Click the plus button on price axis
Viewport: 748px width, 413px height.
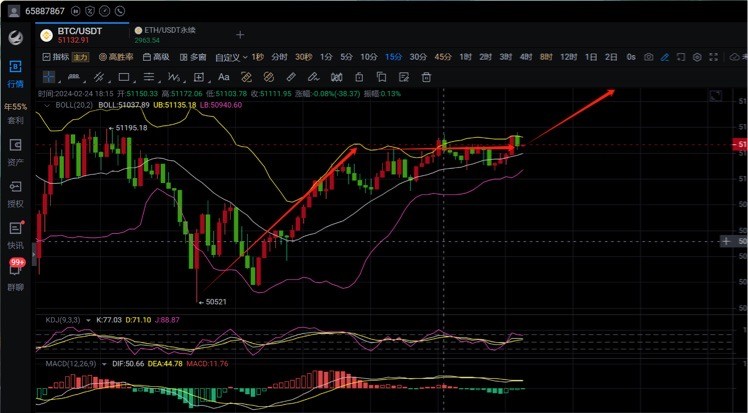pyautogui.click(x=726, y=241)
